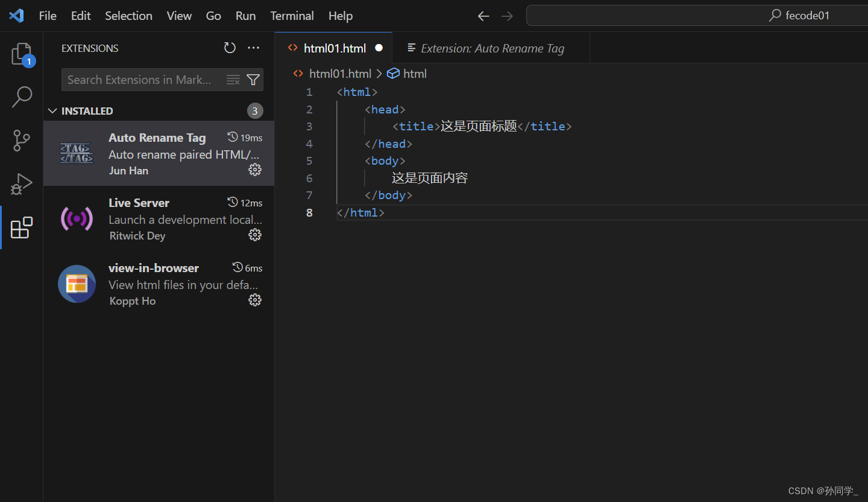Click the <body> opening tag

385,160
